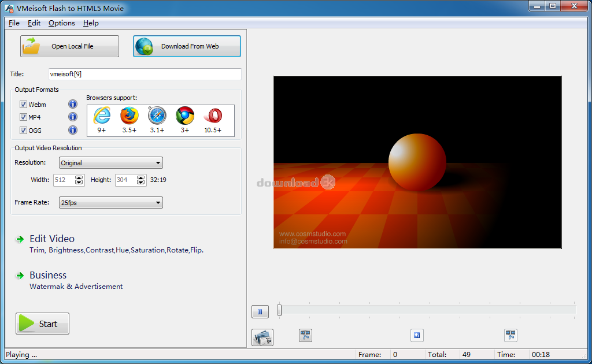The image size is (592, 364).
Task: Click the Height value field
Action: (x=126, y=180)
